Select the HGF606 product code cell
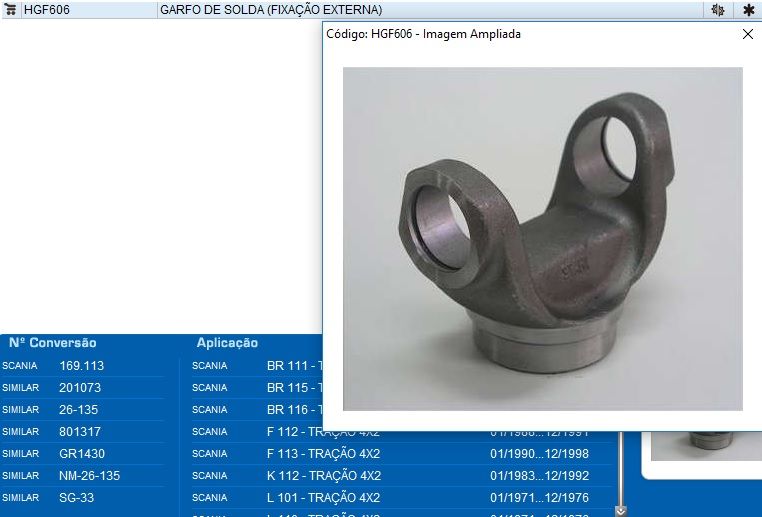Image resolution: width=762 pixels, height=517 pixels. tap(46, 10)
